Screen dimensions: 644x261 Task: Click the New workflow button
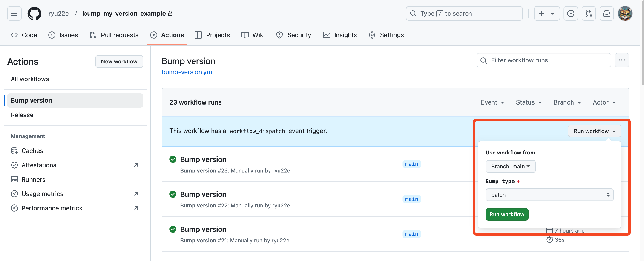(x=119, y=61)
